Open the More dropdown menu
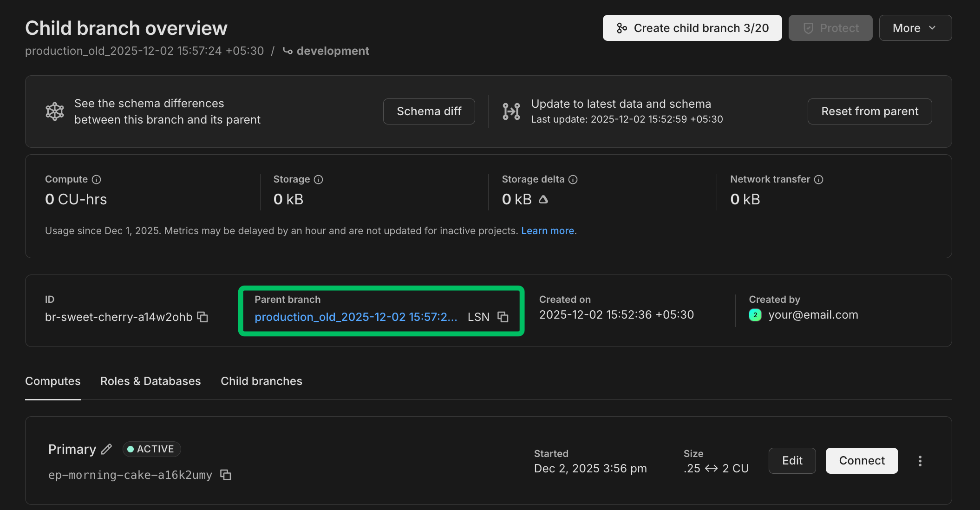980x510 pixels. tap(915, 27)
